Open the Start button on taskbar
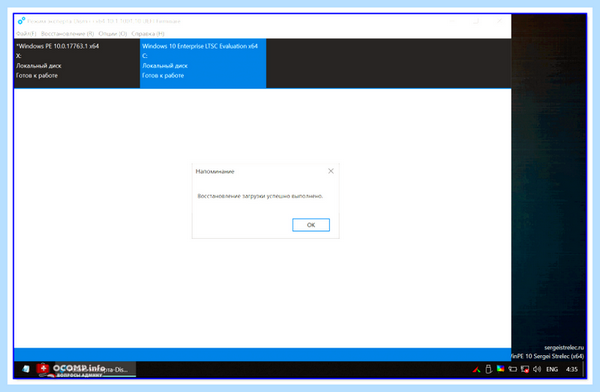 click(26, 369)
